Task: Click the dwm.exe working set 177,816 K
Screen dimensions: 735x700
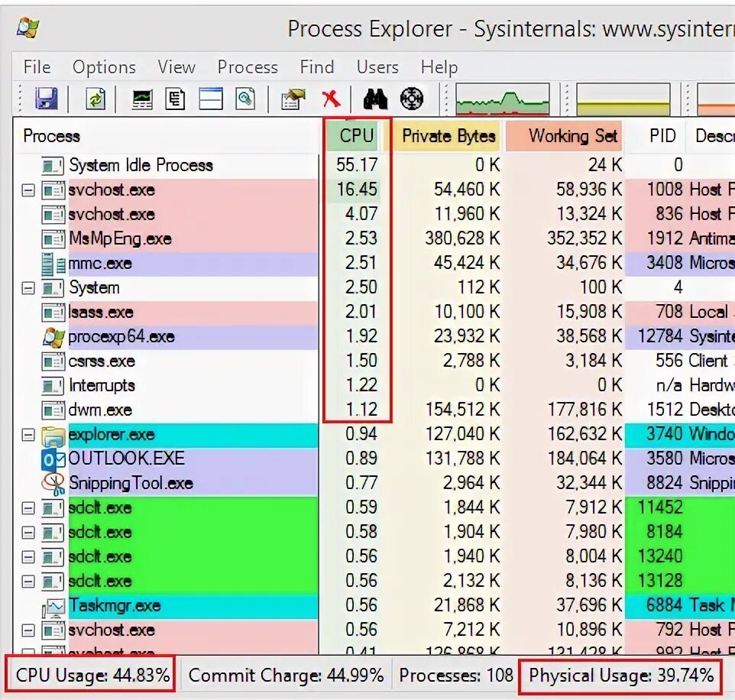Action: pyautogui.click(x=585, y=410)
